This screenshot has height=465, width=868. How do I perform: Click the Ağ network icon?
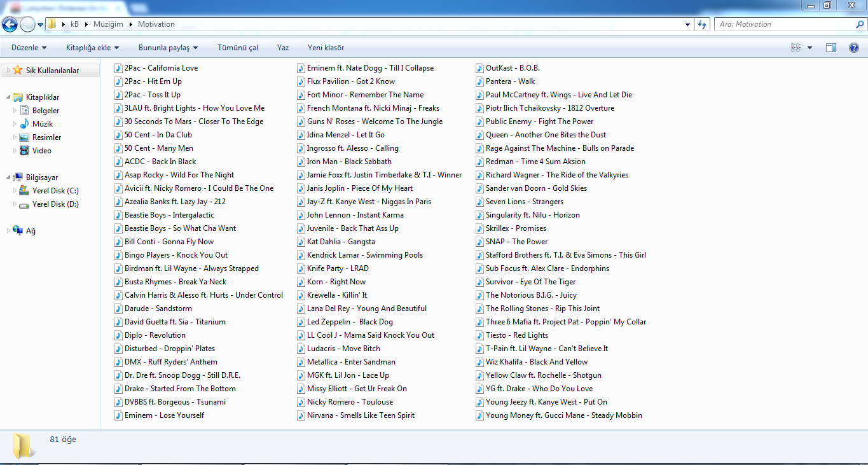point(18,230)
